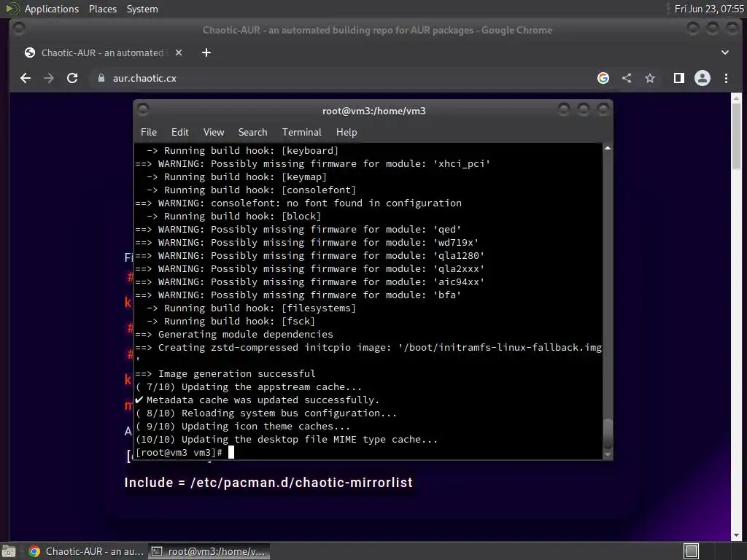Viewport: 747px width, 560px height.
Task: Open a new Chrome tab
Action: tap(206, 52)
